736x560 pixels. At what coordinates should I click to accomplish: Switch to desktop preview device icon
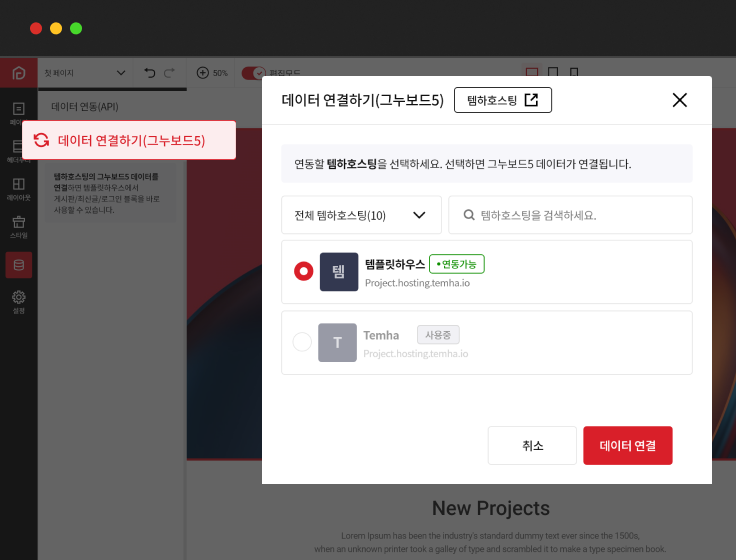coord(532,72)
